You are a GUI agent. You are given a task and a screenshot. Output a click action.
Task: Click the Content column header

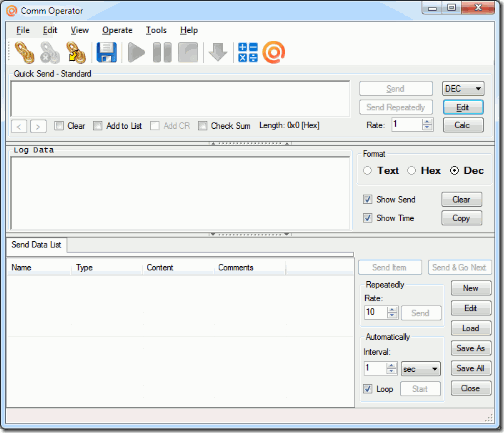[178, 267]
